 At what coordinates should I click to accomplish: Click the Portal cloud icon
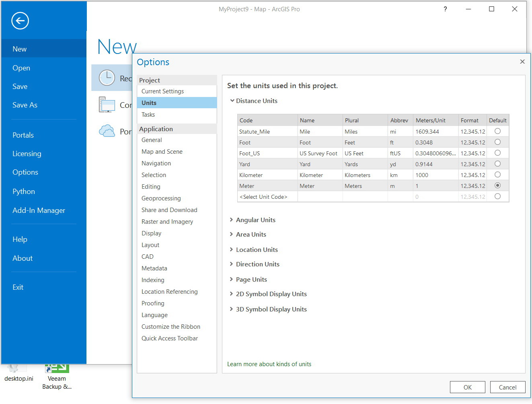tap(107, 131)
